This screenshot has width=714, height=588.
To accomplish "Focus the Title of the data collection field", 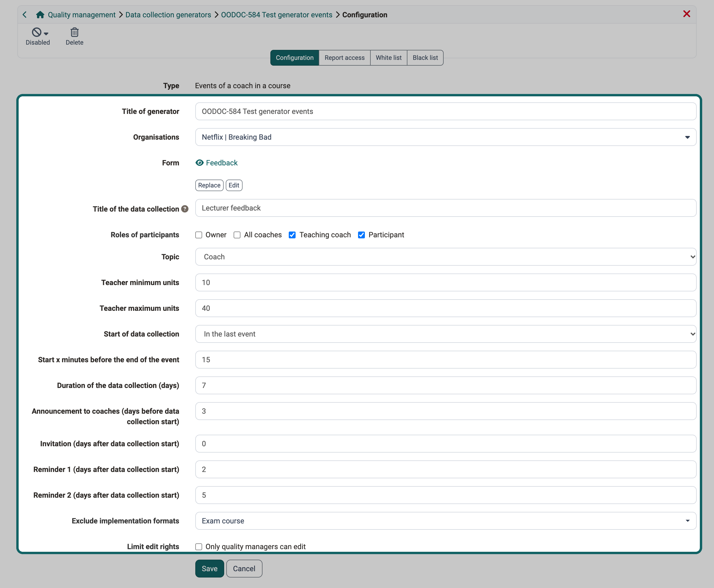I will point(446,208).
